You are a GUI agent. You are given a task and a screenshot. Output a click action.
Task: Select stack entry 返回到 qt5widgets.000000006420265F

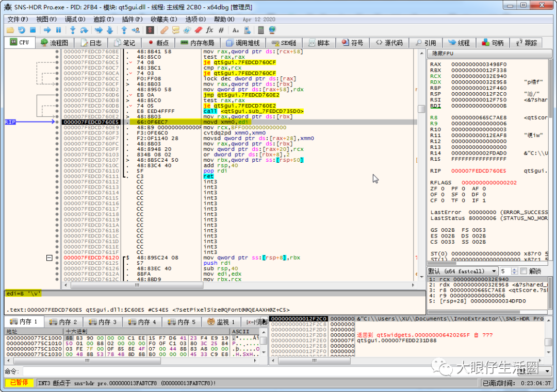click(425, 335)
